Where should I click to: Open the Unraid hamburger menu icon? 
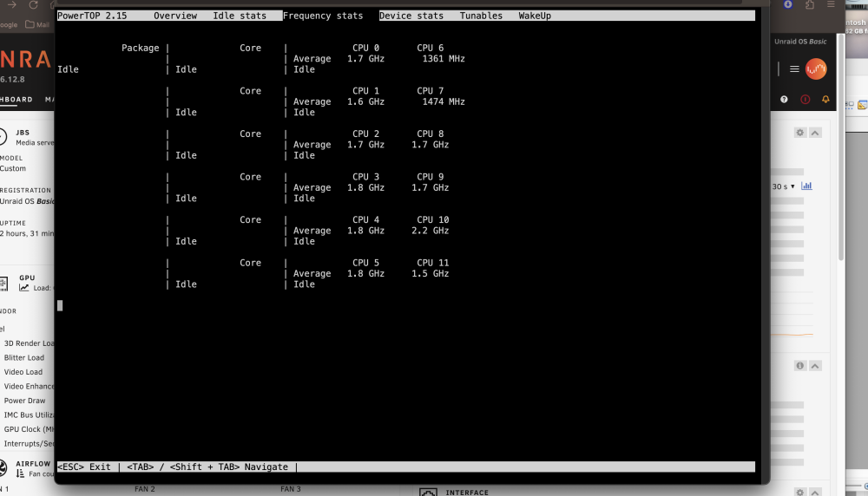click(x=794, y=69)
